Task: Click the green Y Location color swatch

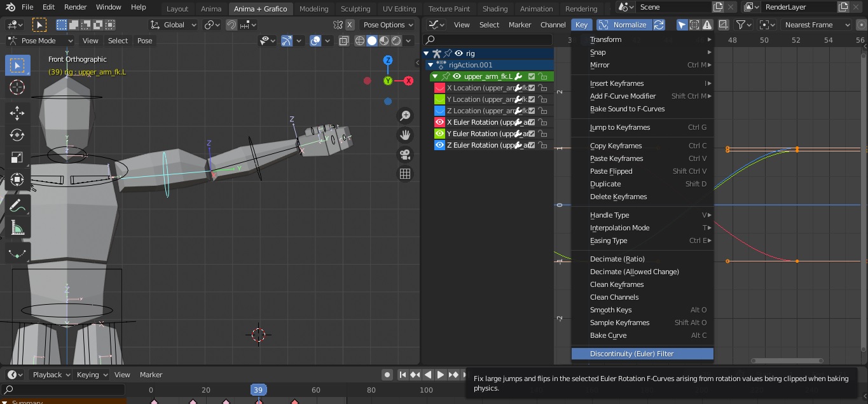Action: coord(439,99)
